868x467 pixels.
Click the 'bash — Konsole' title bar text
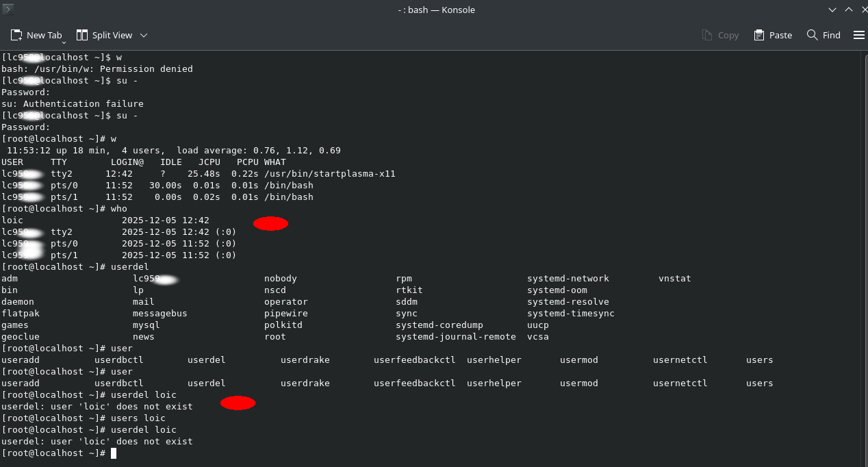(x=436, y=10)
